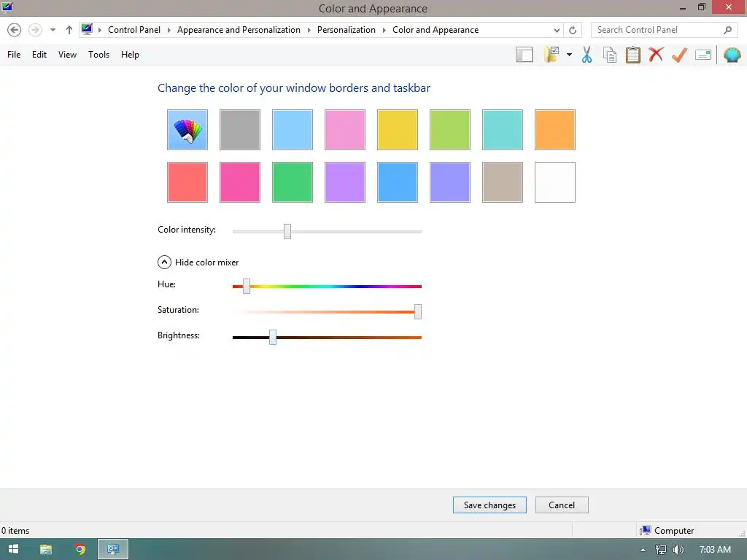Expand the address bar history dropdown
This screenshot has height=560, width=747.
557,30
